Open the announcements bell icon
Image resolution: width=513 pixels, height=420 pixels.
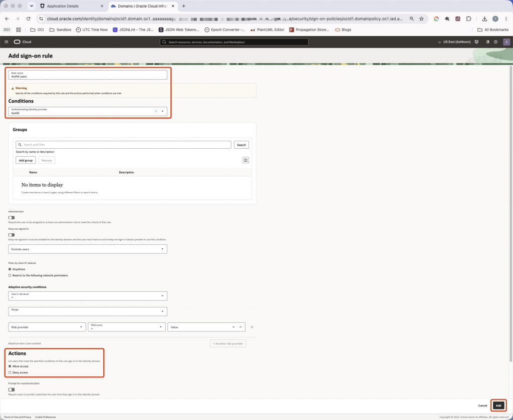click(x=487, y=42)
